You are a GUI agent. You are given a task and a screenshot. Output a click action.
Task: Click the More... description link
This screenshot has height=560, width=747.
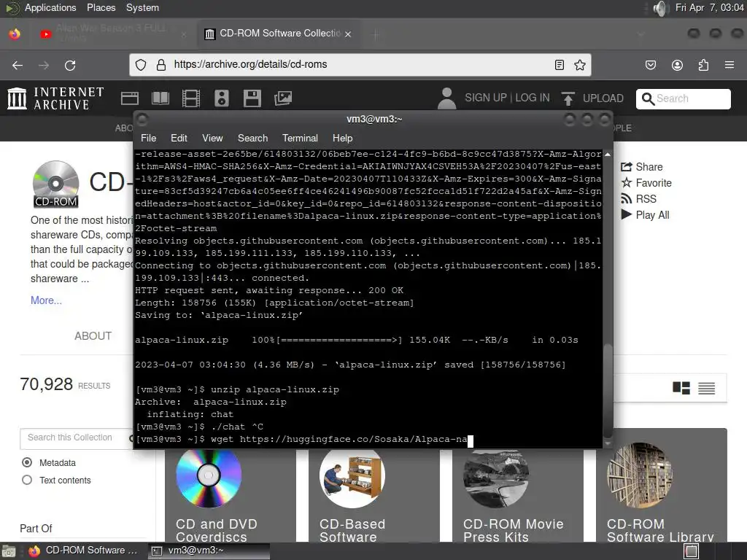point(46,300)
